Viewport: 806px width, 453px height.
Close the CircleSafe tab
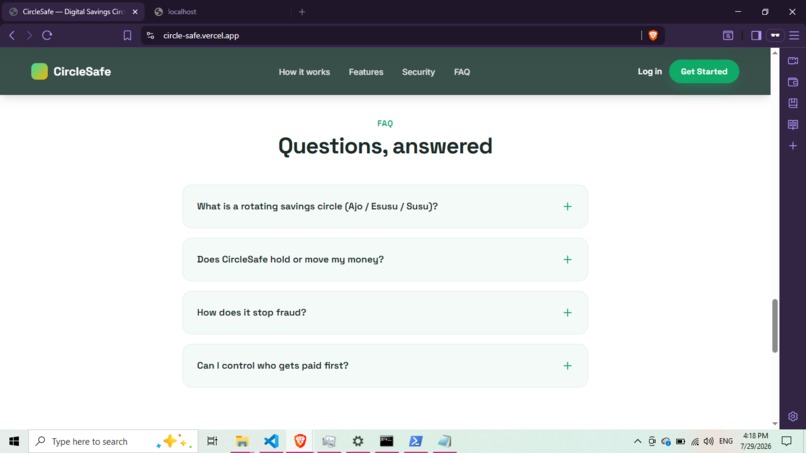pyautogui.click(x=135, y=12)
